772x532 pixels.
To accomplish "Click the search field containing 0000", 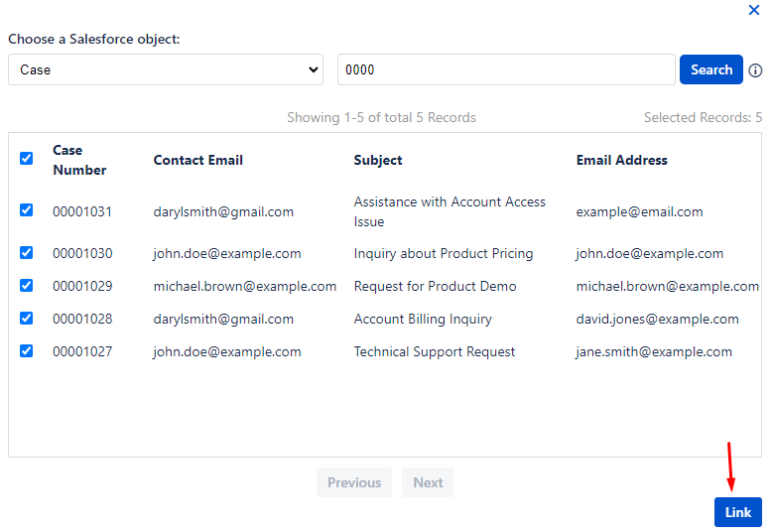I will 506,69.
